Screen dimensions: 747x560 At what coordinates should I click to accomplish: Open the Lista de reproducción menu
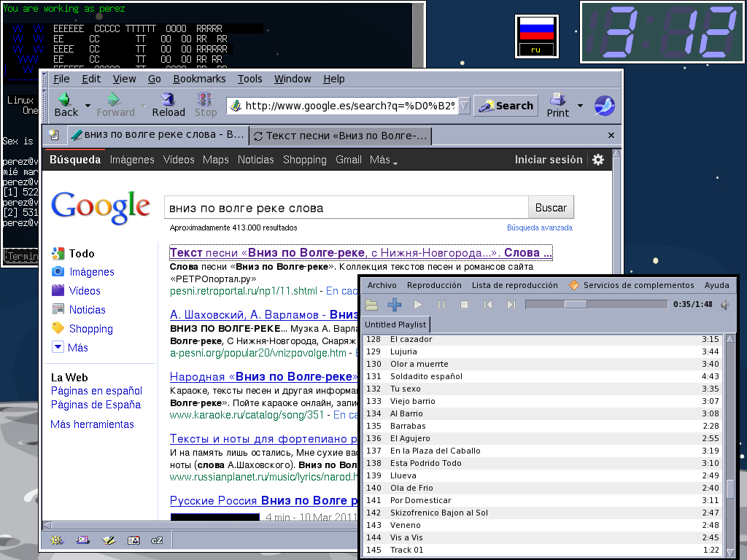(514, 285)
